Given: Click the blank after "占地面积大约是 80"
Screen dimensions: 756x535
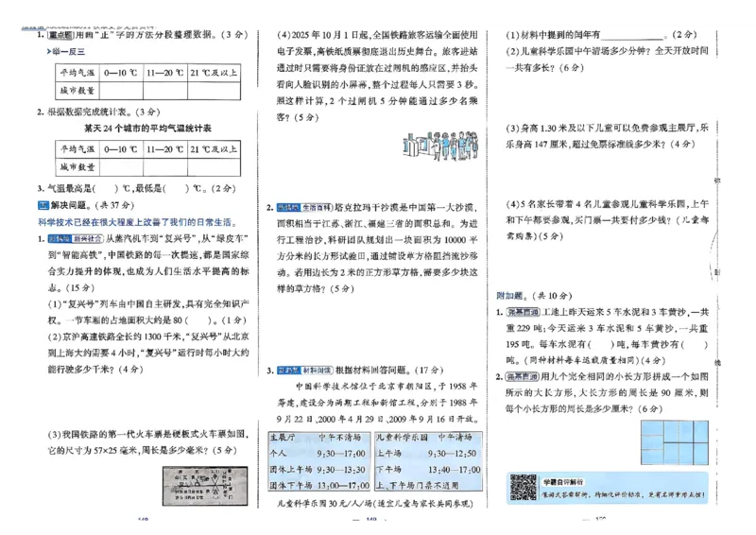Looking at the screenshot, I should [198, 319].
